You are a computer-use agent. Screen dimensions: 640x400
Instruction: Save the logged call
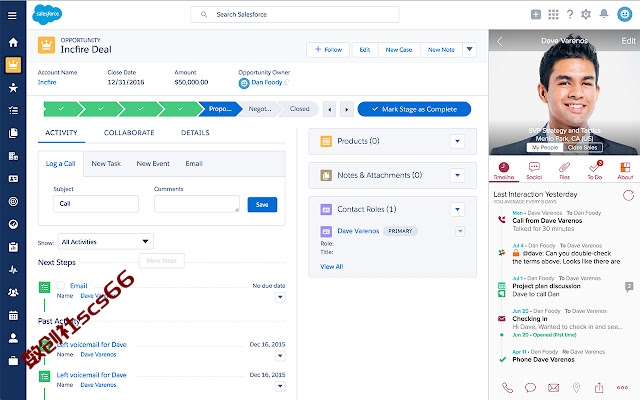(262, 204)
